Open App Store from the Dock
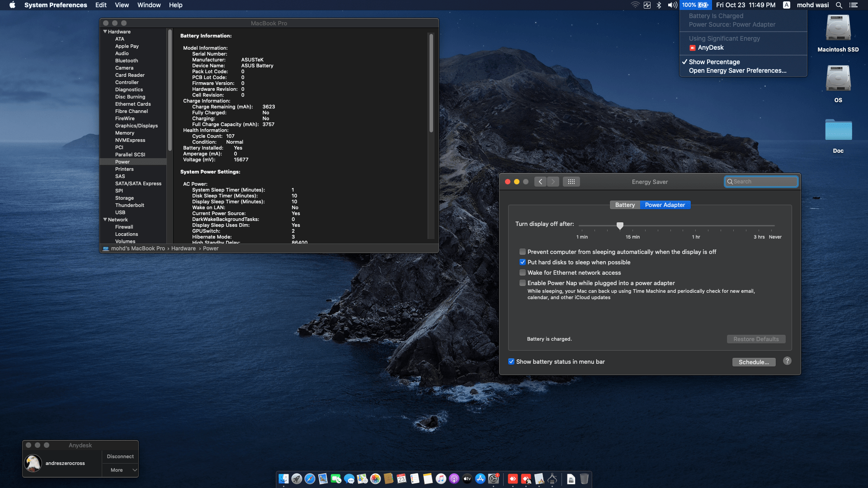This screenshot has height=488, width=868. pyautogui.click(x=480, y=479)
